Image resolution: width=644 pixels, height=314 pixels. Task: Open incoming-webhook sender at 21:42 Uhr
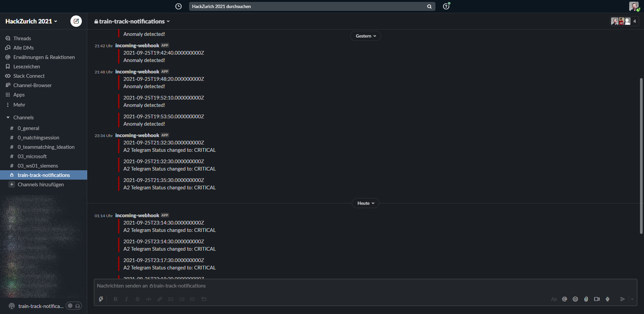(137, 45)
